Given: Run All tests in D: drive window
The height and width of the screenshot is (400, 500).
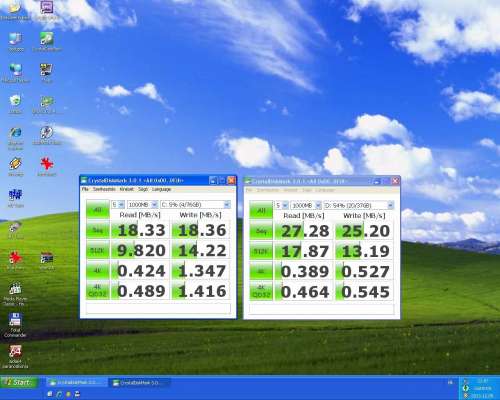Looking at the screenshot, I should coord(261,210).
